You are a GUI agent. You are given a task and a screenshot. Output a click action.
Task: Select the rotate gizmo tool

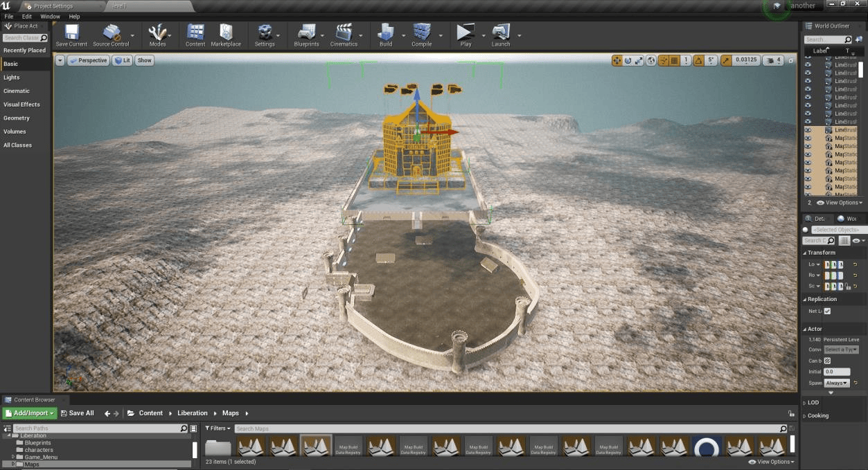628,60
